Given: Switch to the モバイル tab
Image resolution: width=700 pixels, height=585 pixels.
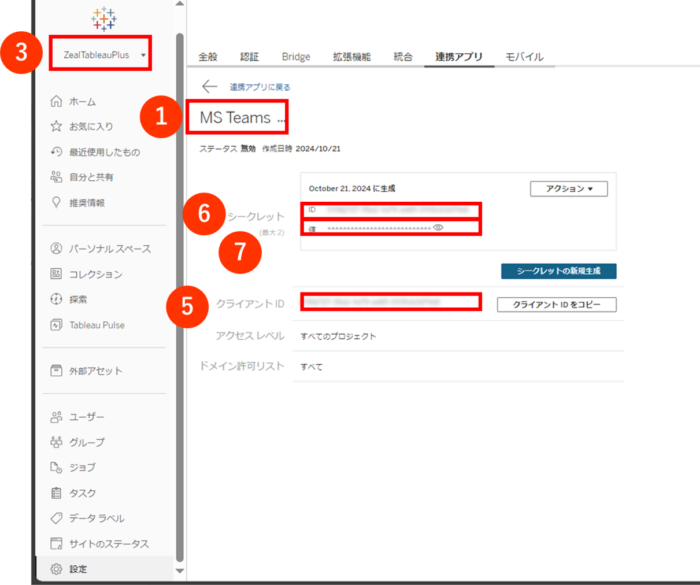Looking at the screenshot, I should tap(524, 57).
